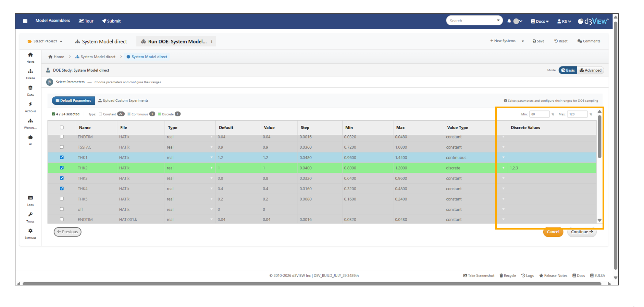
Task: Uncheck the THK1 parameter checkbox
Action: point(62,158)
